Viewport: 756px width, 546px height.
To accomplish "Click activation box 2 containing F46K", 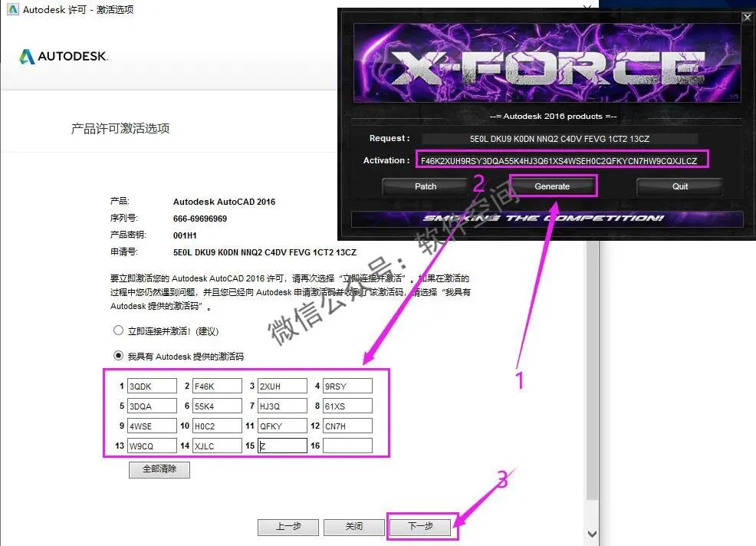I will pos(217,386).
